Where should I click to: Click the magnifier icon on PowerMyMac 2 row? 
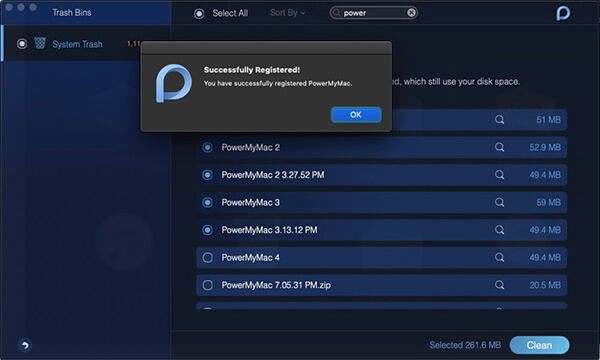pos(499,147)
